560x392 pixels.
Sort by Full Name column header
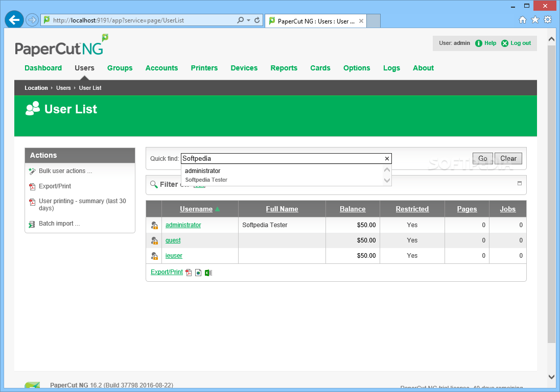282,209
